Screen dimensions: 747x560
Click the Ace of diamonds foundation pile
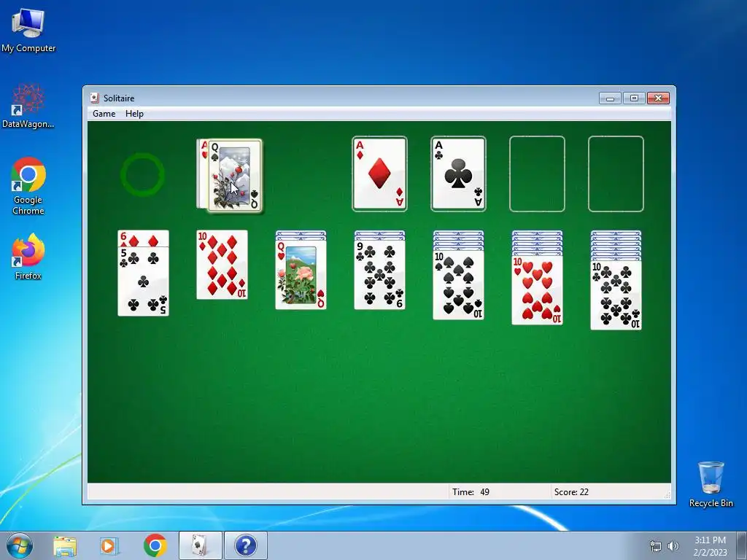point(379,174)
